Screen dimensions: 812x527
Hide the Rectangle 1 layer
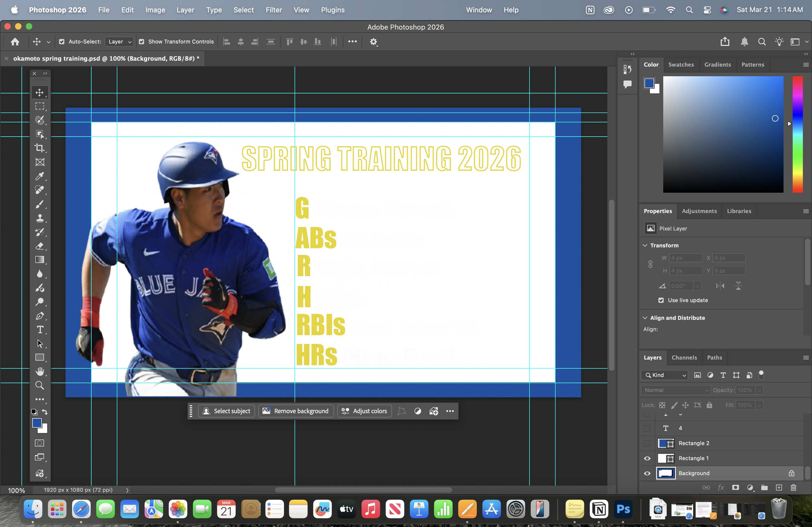[647, 458]
